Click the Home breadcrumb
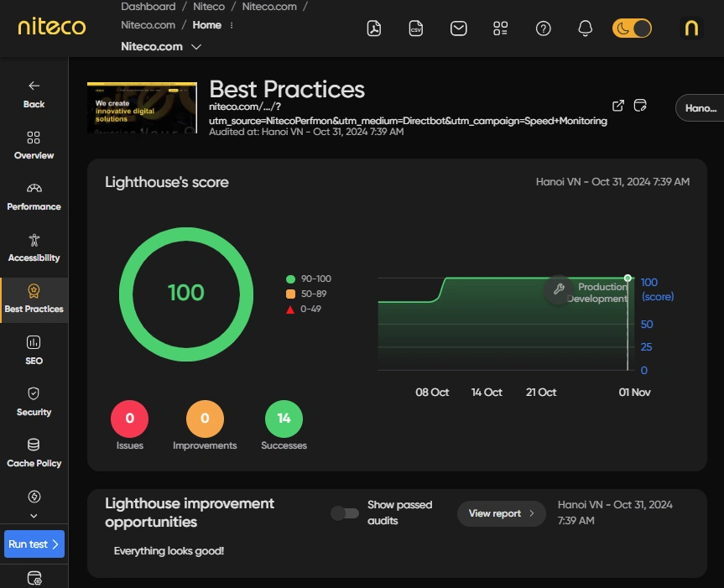 [x=207, y=25]
